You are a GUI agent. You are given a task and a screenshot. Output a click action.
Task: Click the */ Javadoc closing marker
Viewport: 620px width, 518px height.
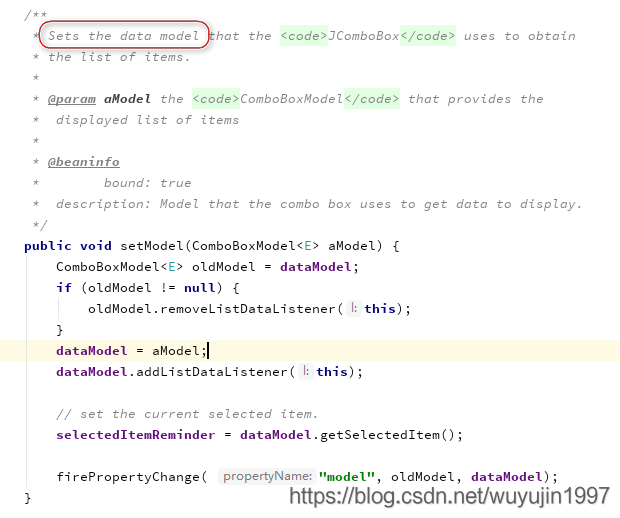40,225
